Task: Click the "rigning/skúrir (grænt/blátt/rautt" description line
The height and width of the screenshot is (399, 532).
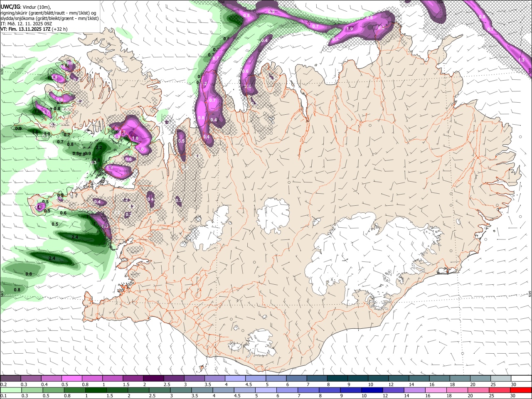Action: pos(48,12)
